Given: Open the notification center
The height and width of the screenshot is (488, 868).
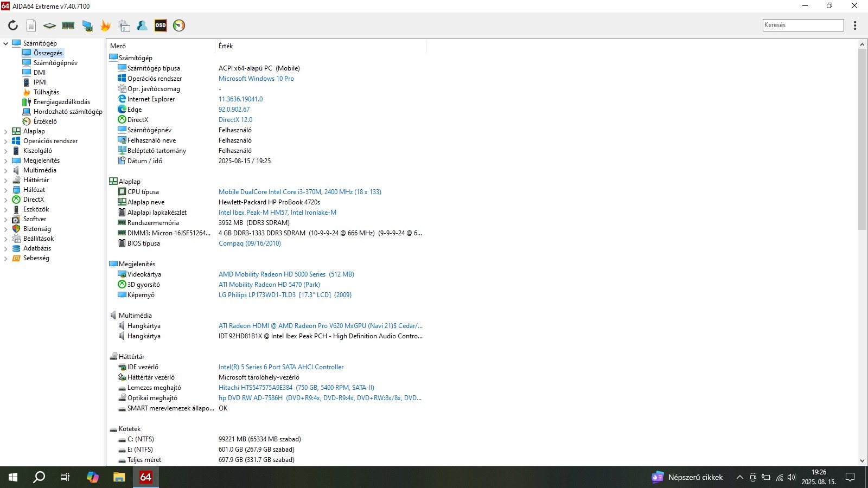Looking at the screenshot, I should pyautogui.click(x=850, y=477).
